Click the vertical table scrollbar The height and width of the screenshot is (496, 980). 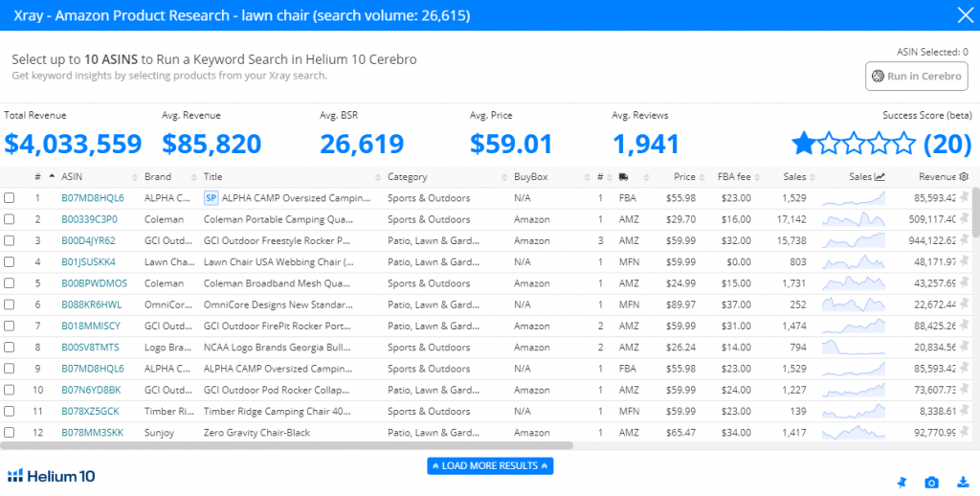[975, 214]
